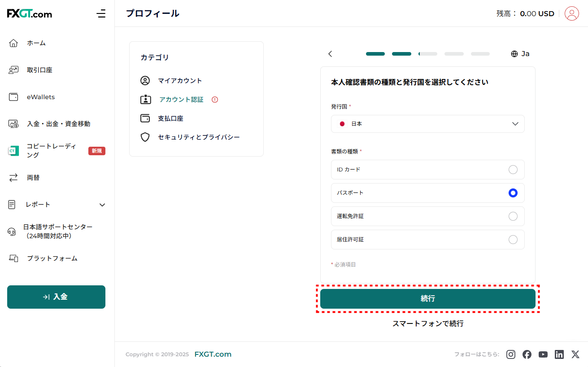The width and height of the screenshot is (588, 367).
Task: Open the LinkedIn social icon
Action: 559,354
